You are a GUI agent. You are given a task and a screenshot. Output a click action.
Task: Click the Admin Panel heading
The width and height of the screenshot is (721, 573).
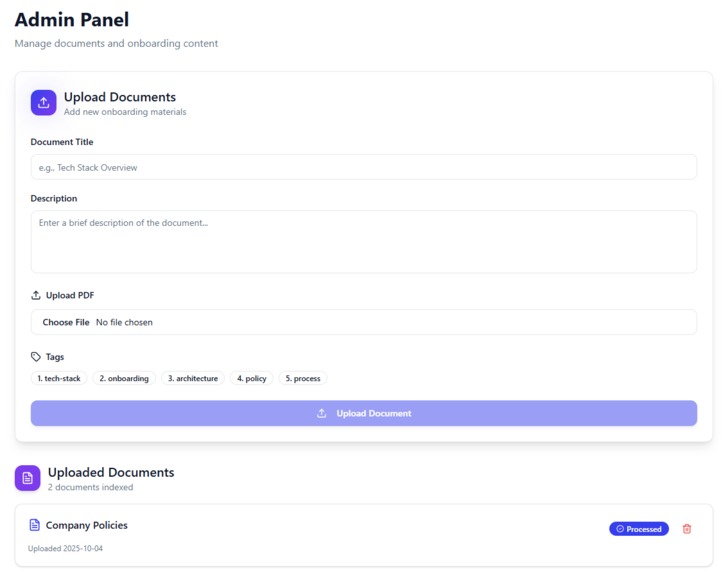(x=72, y=20)
